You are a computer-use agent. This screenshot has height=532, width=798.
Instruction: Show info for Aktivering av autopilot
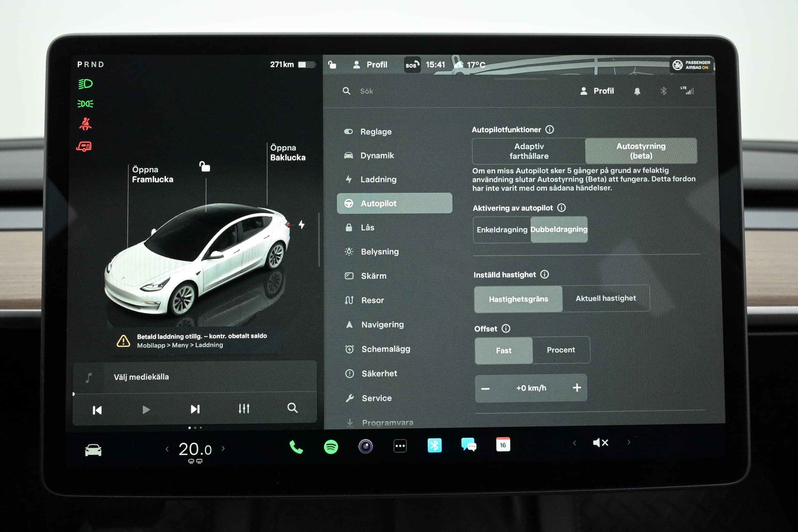(561, 207)
